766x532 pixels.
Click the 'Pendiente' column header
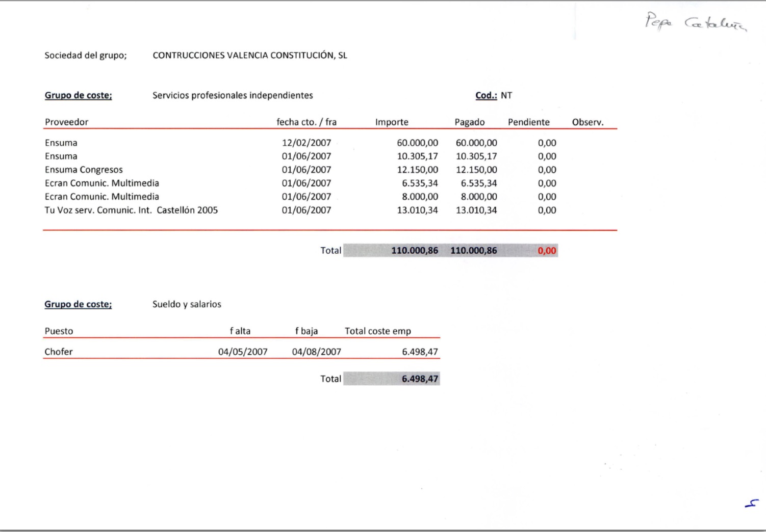(528, 122)
